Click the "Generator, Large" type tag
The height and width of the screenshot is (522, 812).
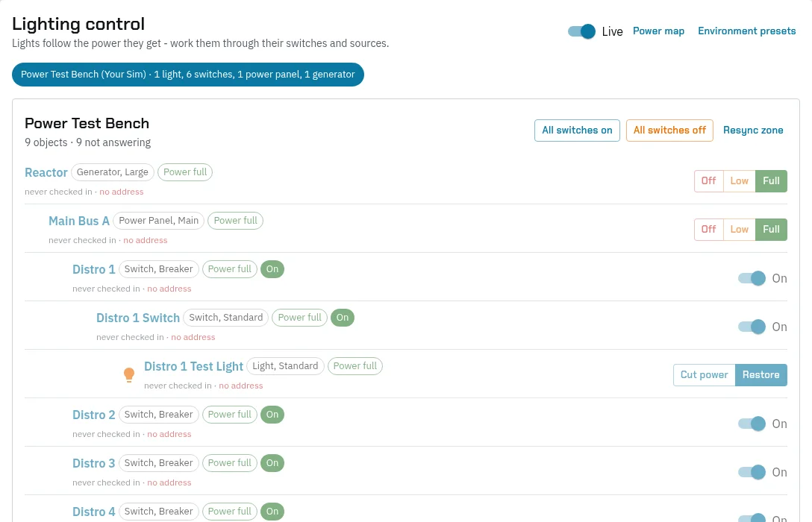click(x=113, y=172)
